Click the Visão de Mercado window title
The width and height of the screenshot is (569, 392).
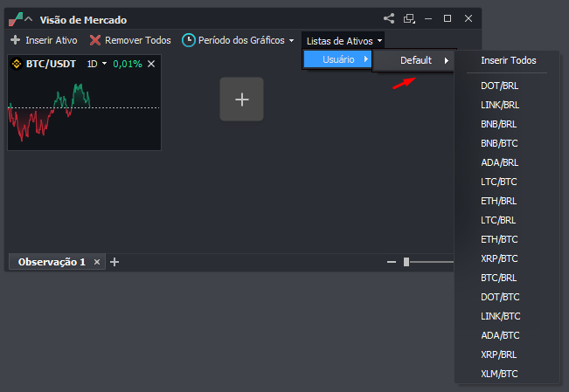tap(83, 20)
